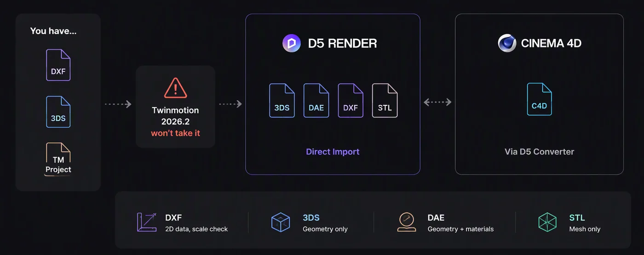
Task: Click the STL heading in the legend
Action: coord(577,217)
